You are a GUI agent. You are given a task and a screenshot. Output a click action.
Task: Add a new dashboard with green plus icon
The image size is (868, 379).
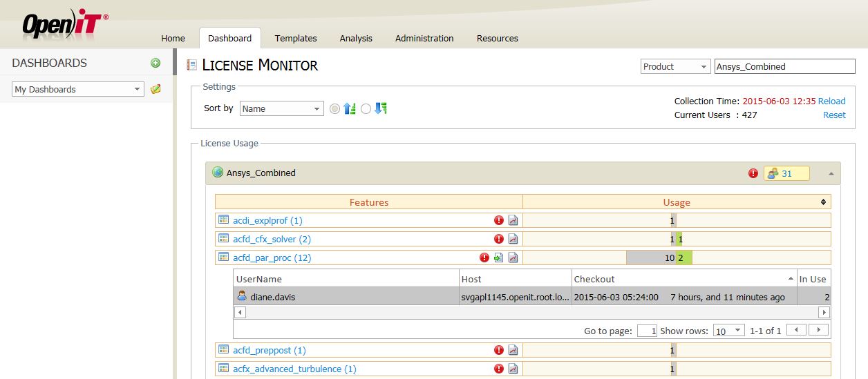pyautogui.click(x=155, y=63)
